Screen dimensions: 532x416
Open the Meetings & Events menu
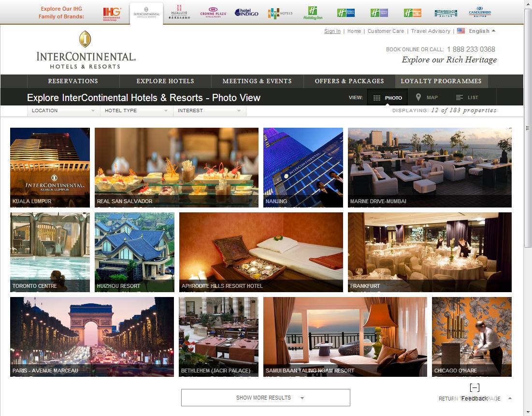coord(257,81)
